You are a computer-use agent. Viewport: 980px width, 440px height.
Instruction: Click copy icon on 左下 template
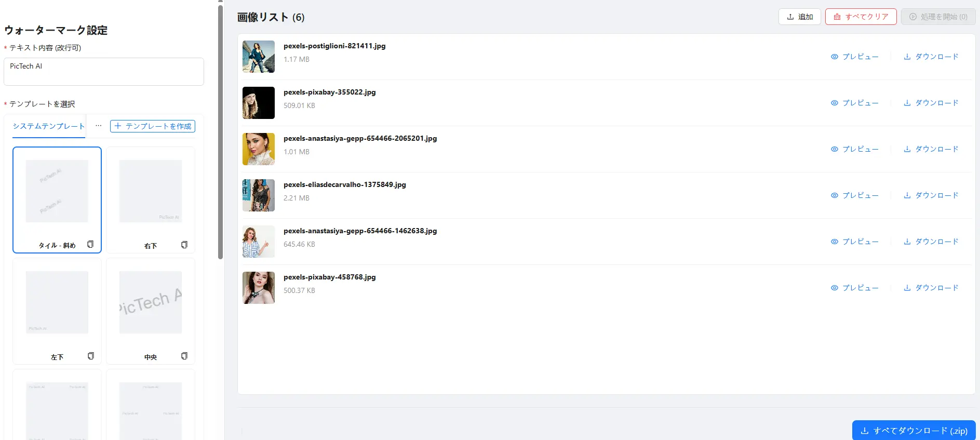coord(90,356)
